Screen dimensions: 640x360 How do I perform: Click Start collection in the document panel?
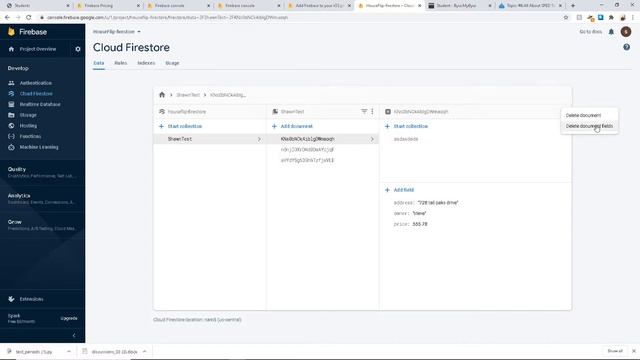406,127
